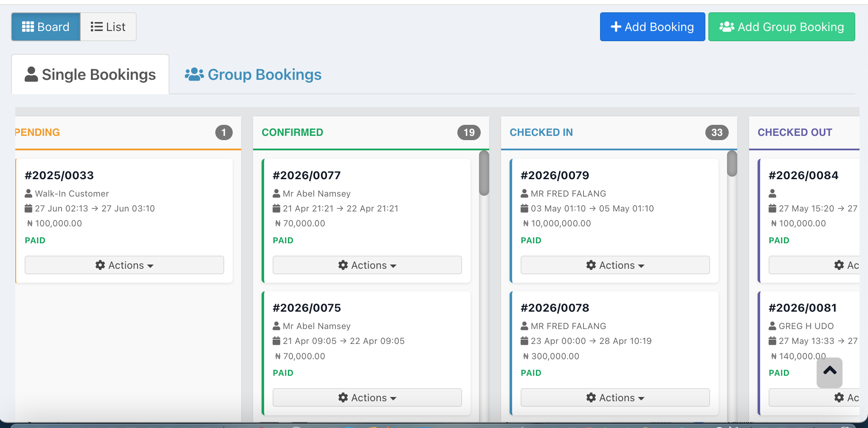Click GREG H UDO guest name

coord(806,326)
